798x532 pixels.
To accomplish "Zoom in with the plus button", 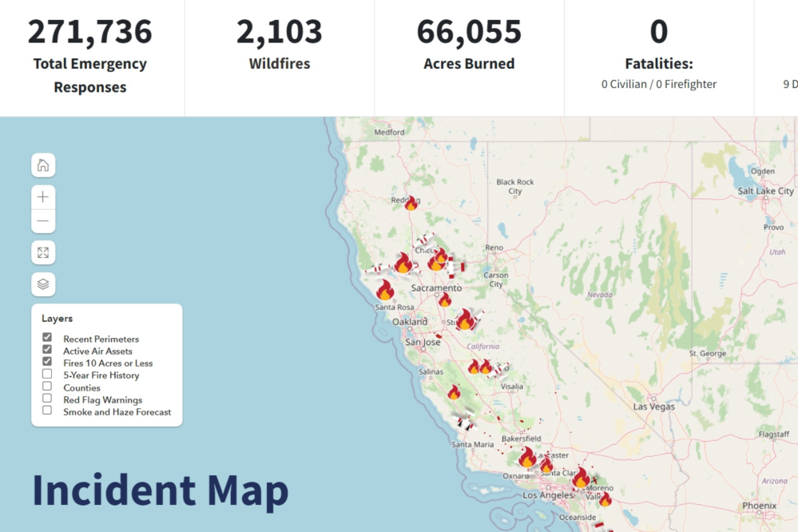I will tap(43, 197).
